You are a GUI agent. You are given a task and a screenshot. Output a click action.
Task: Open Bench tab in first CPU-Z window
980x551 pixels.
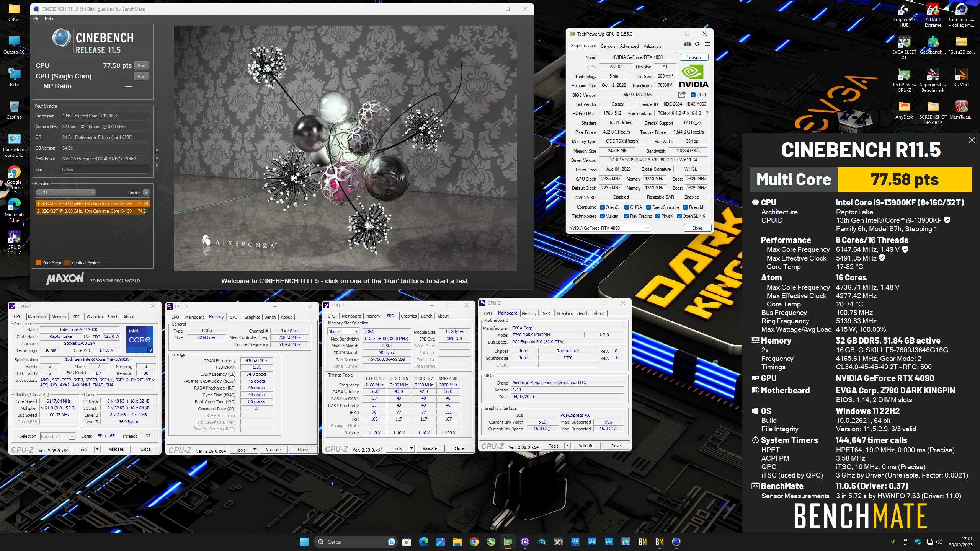tap(113, 317)
